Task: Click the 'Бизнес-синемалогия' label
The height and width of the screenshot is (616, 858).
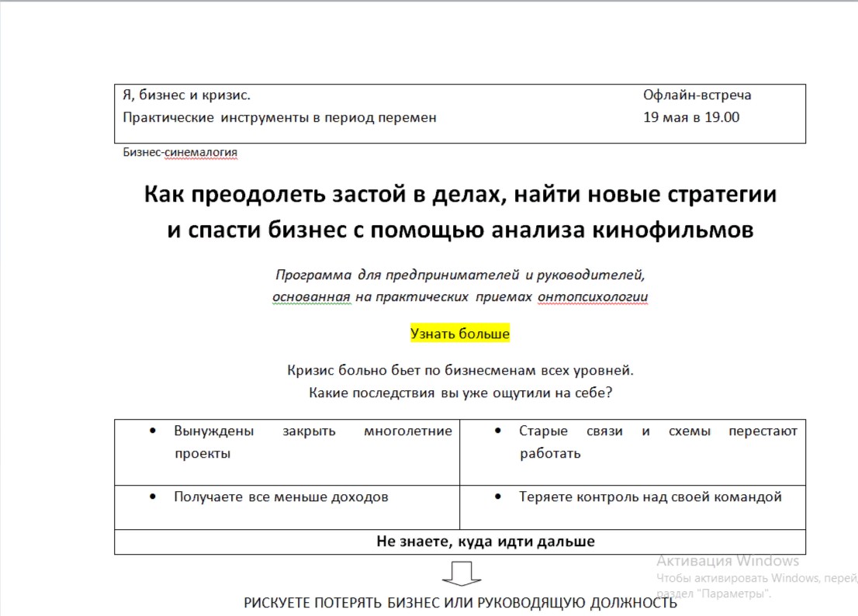Action: pos(180,152)
